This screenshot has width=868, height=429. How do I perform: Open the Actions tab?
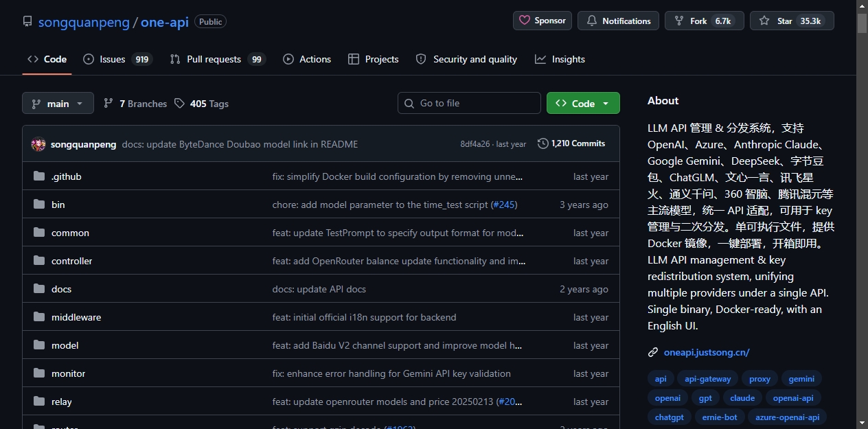(307, 59)
